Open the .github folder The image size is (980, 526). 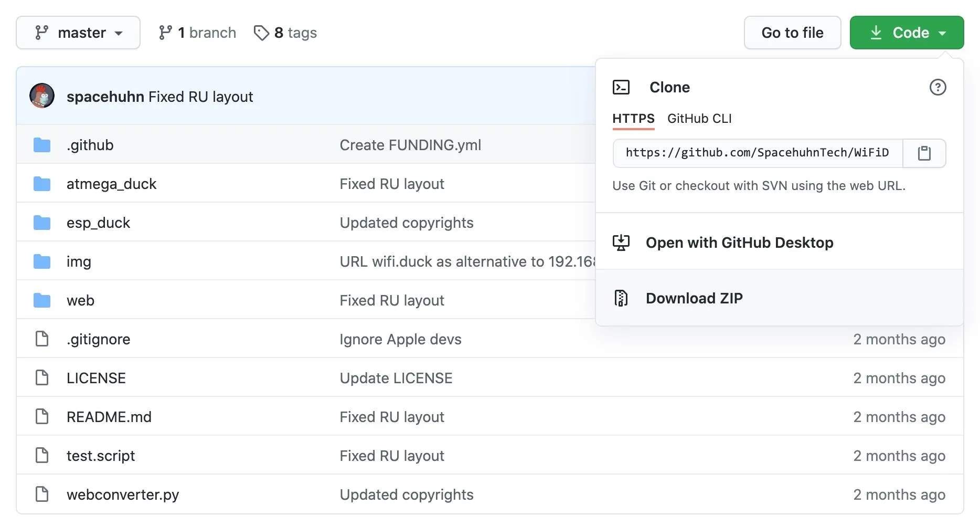[90, 145]
